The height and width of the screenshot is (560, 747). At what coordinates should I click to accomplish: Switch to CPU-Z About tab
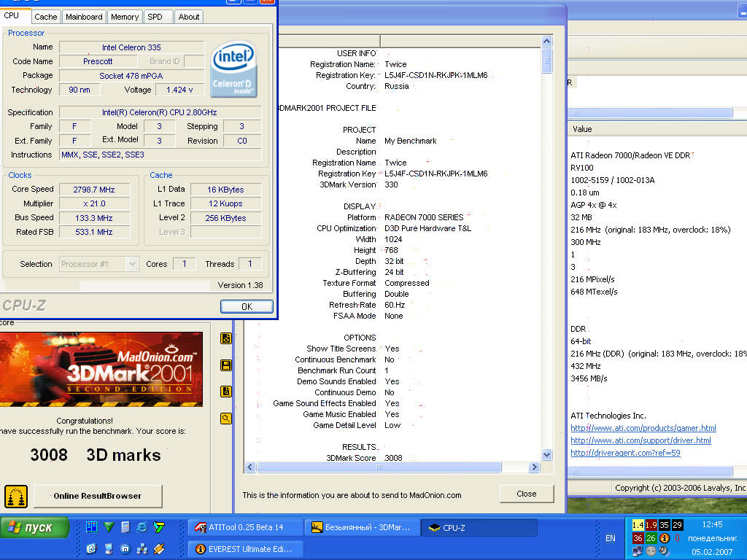(189, 17)
